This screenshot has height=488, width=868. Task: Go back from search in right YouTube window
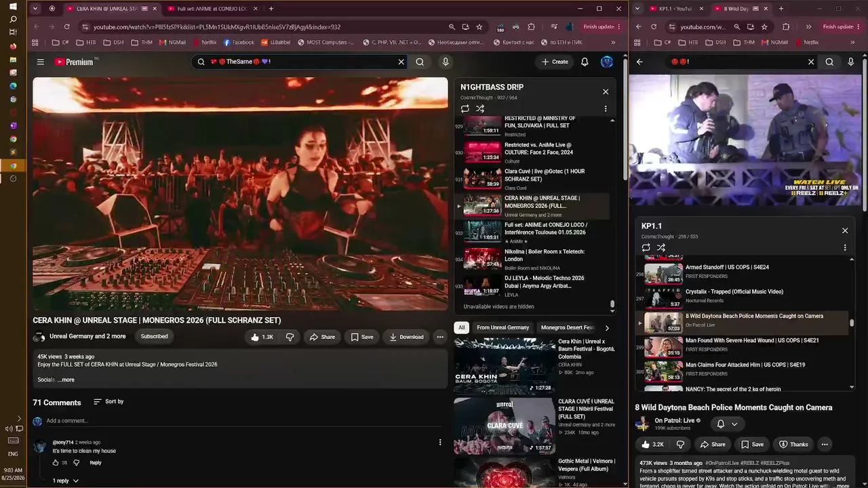pos(639,62)
